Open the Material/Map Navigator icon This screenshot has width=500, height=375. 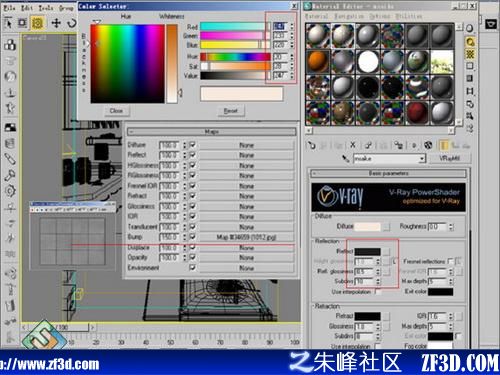click(x=470, y=128)
